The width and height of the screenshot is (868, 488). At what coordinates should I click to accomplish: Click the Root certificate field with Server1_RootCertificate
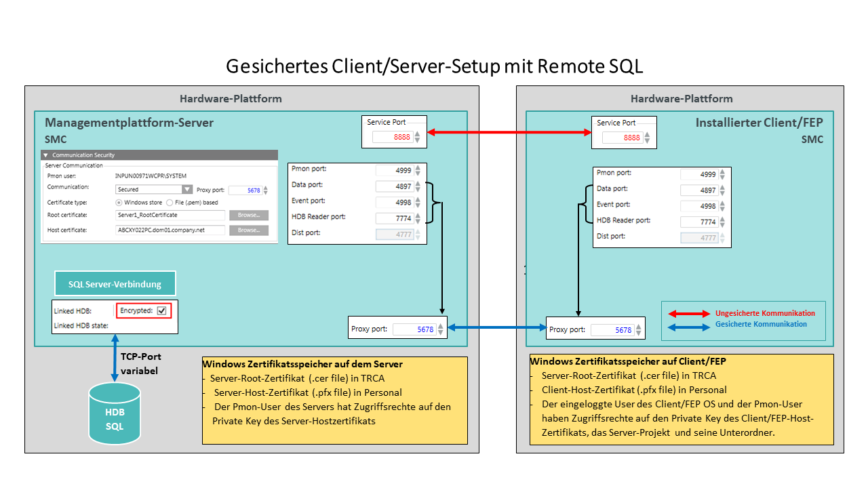(x=170, y=216)
